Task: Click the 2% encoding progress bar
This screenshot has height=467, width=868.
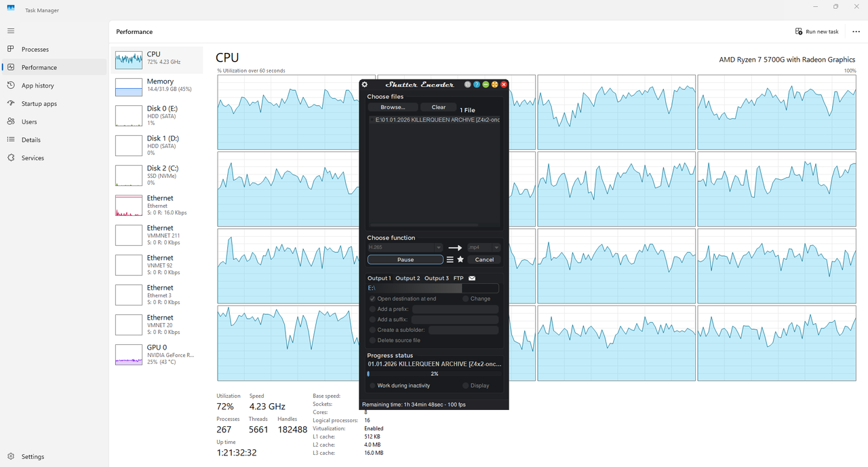Action: [435, 374]
